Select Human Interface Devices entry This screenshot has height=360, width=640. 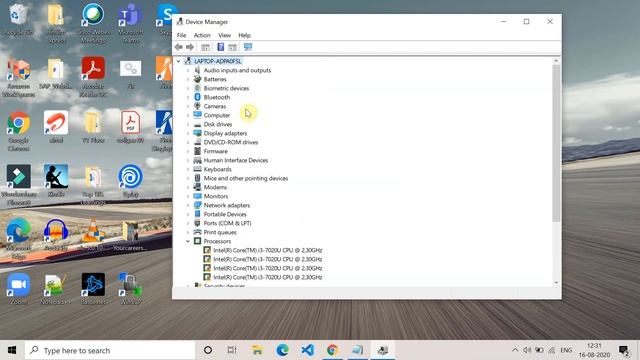236,160
